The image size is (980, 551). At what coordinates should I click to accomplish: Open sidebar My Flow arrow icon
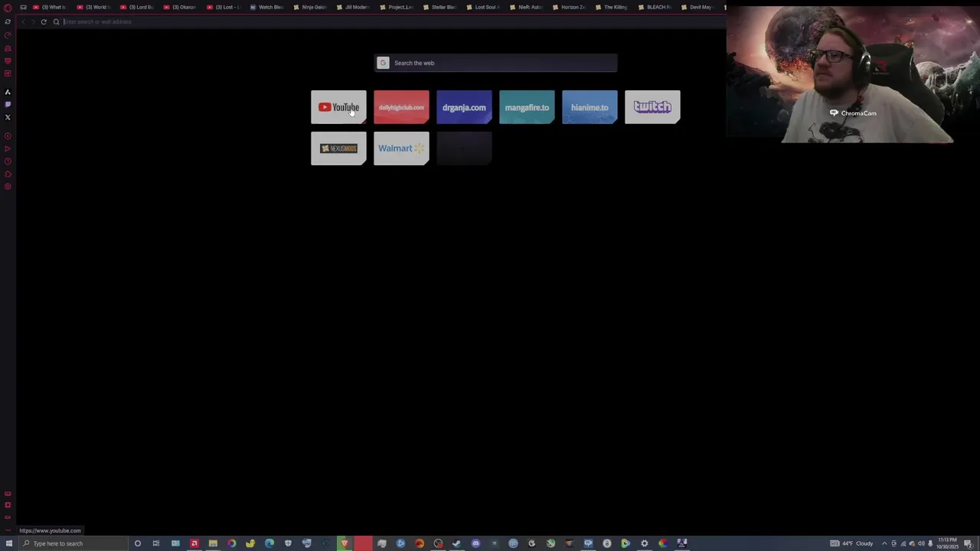8,148
